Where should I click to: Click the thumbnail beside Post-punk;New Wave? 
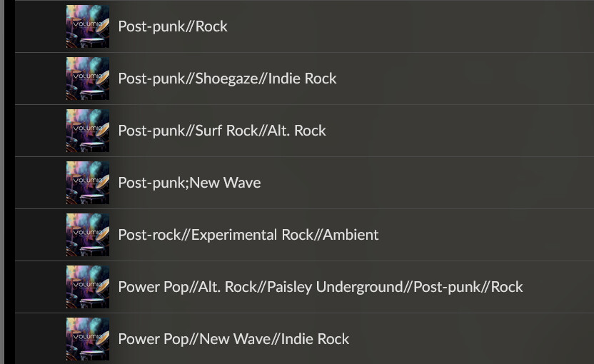[x=88, y=183]
